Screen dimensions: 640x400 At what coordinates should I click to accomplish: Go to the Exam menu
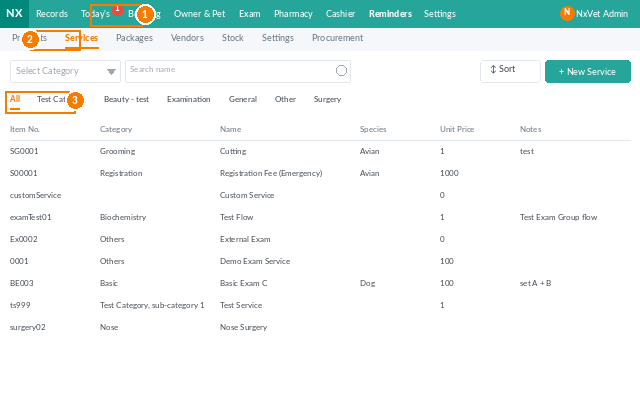(249, 14)
